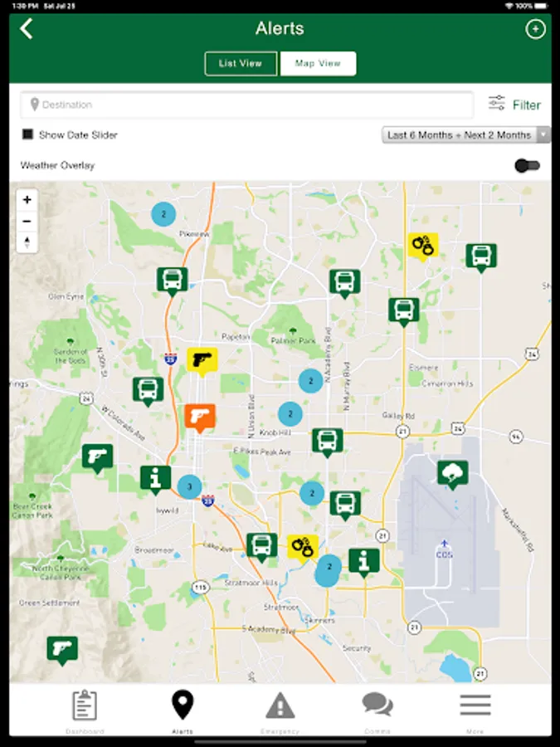The width and height of the screenshot is (560, 747).
Task: Open info alert left of cluster 3
Action: (x=156, y=480)
